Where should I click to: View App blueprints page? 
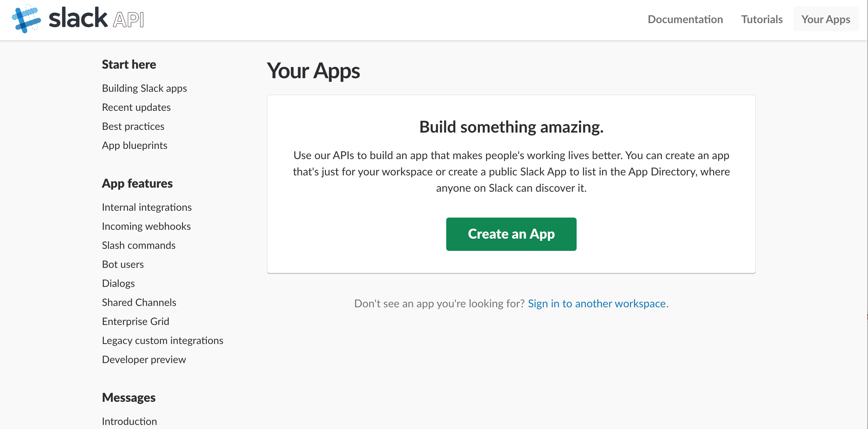click(x=134, y=145)
